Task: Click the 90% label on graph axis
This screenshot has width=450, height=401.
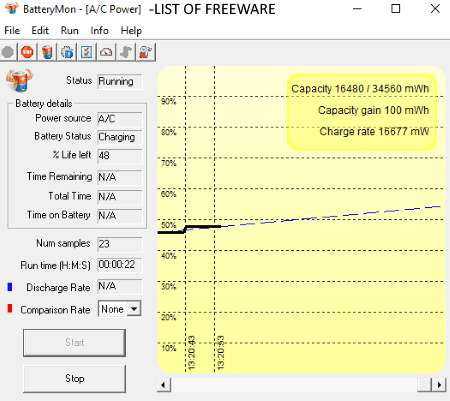Action: (169, 101)
